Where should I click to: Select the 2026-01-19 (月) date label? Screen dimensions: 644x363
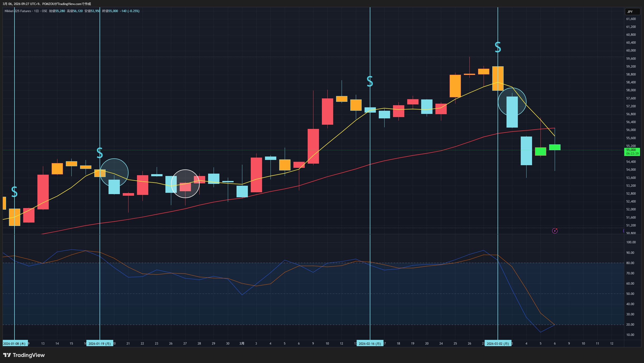[x=100, y=344]
